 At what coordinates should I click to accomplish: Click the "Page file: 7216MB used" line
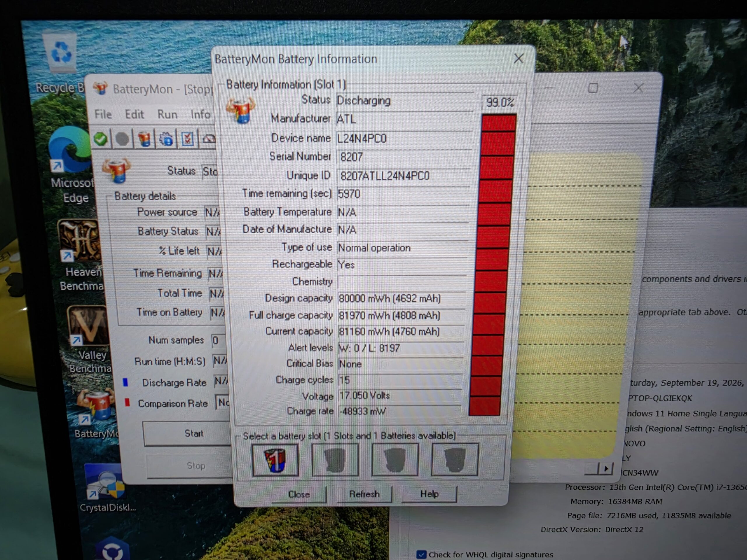(x=649, y=515)
